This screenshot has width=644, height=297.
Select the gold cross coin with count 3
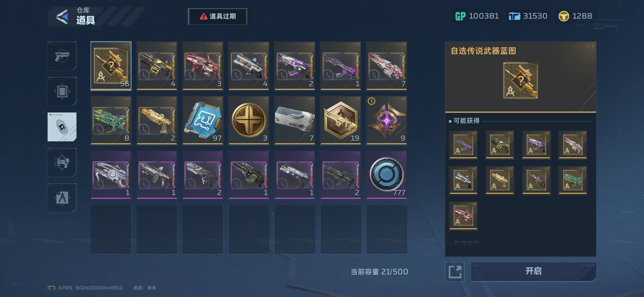point(249,121)
